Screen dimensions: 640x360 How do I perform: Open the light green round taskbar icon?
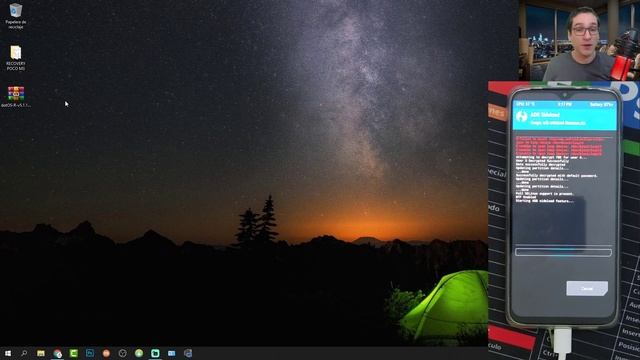139,353
